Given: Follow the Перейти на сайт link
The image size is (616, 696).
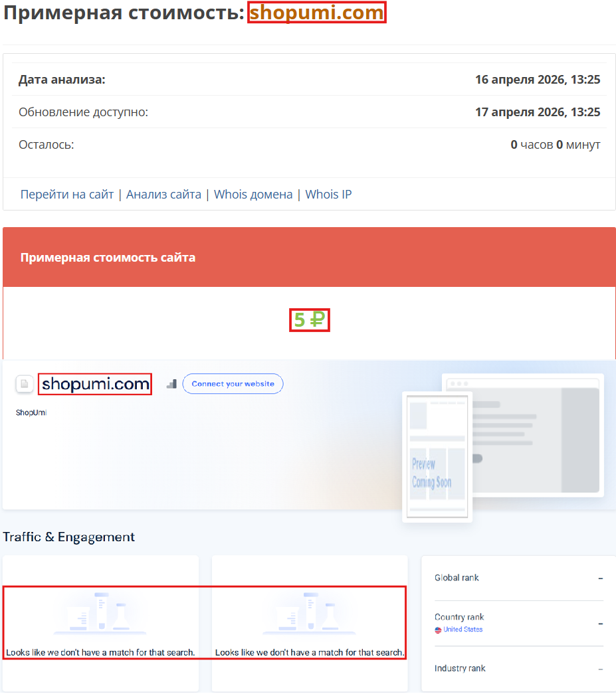Looking at the screenshot, I should 66,194.
